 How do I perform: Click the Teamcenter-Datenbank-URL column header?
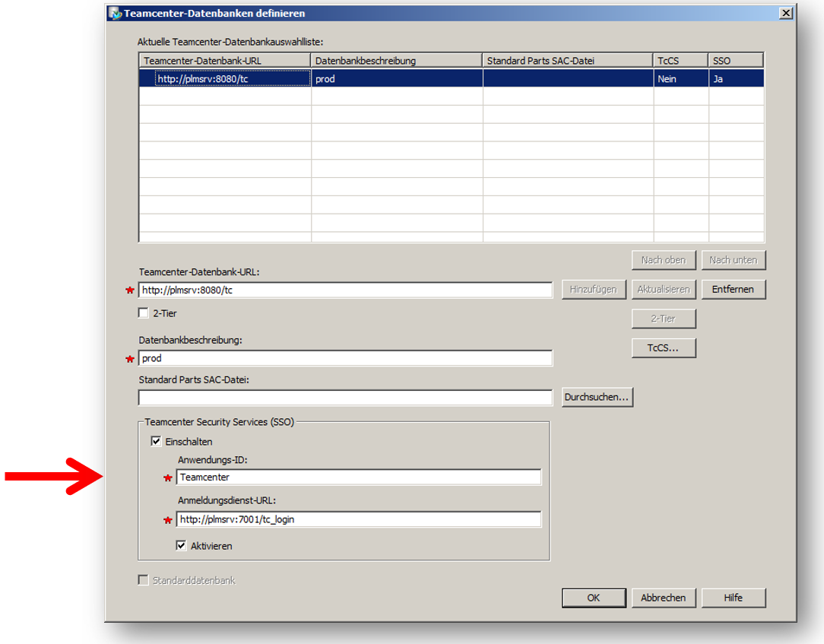pyautogui.click(x=225, y=60)
